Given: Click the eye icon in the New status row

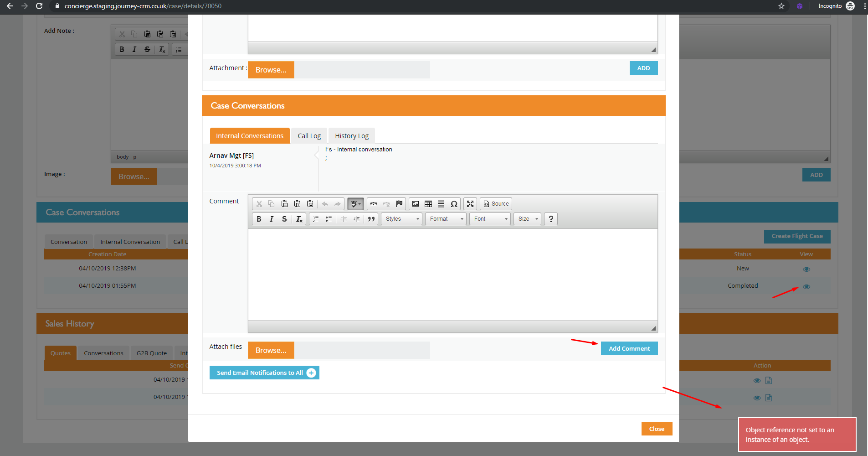Looking at the screenshot, I should pos(806,269).
